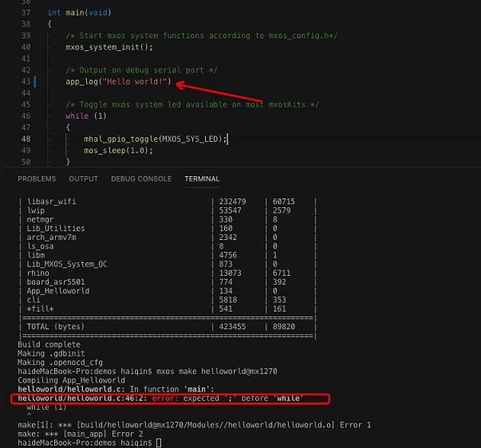Click the libasr_wifi row in terminal table
This screenshot has height=448, width=481.
(x=168, y=202)
